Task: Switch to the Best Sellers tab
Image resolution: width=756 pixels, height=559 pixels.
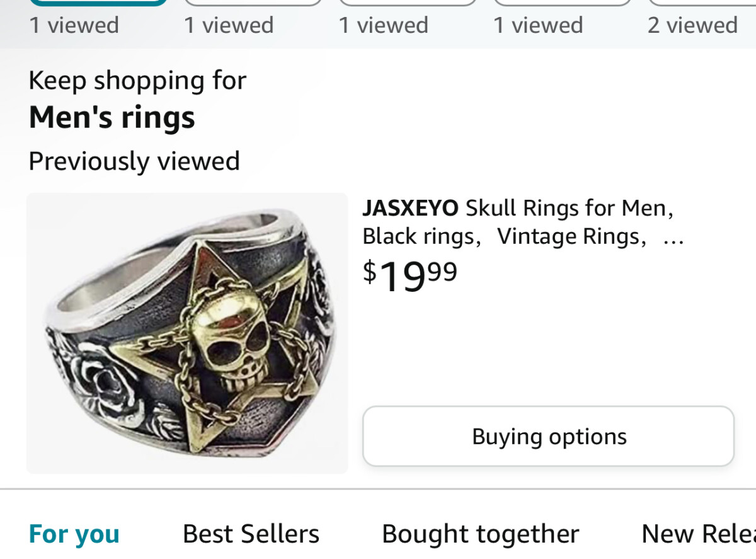Action: coord(251,534)
